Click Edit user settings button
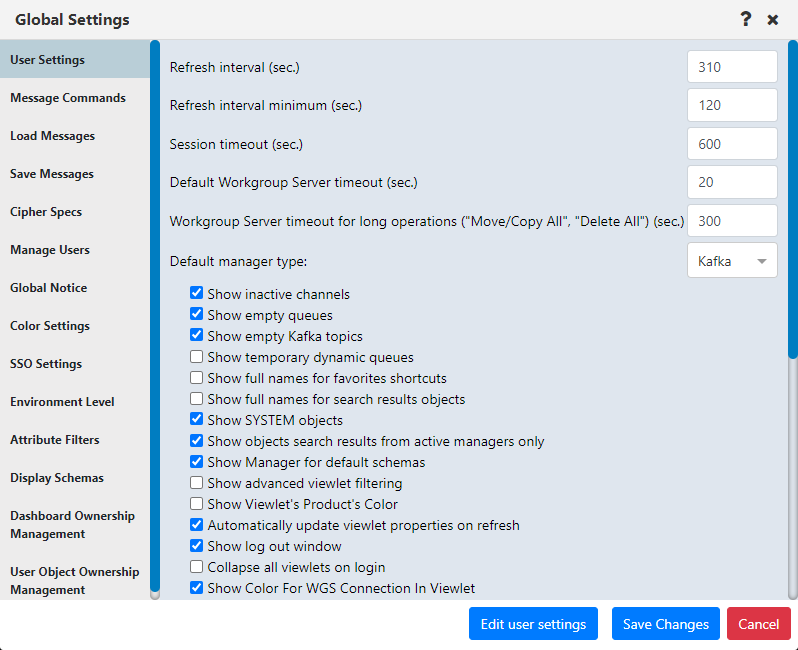Viewport: 798px width, 650px height. click(533, 624)
